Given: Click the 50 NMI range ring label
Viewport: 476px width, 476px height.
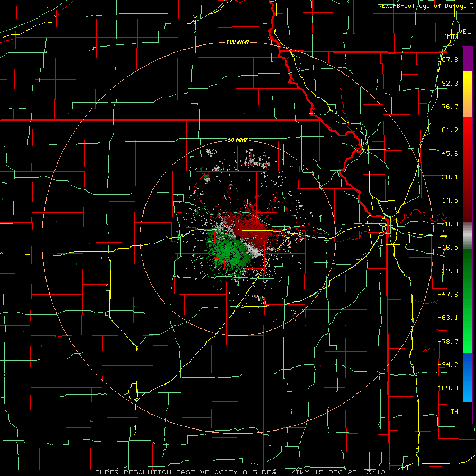Looking at the screenshot, I should pos(237,140).
